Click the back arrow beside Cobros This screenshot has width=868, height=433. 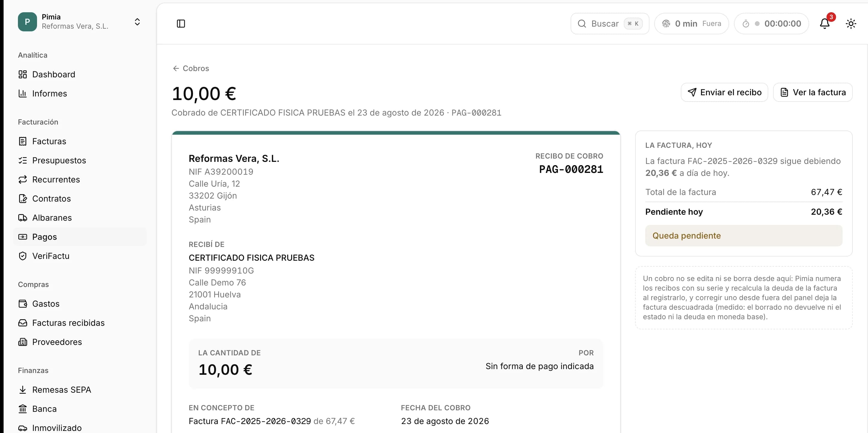pos(176,68)
